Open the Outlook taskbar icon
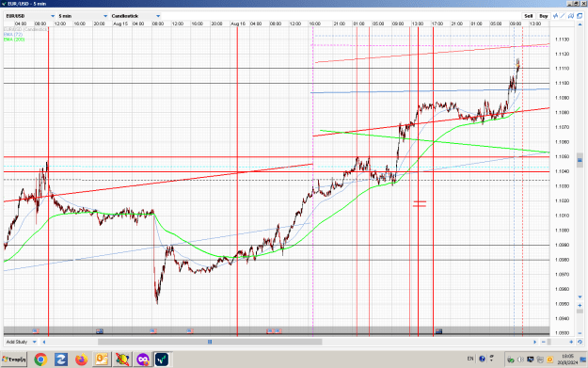Screen dimensions: 588x368 point(102,360)
